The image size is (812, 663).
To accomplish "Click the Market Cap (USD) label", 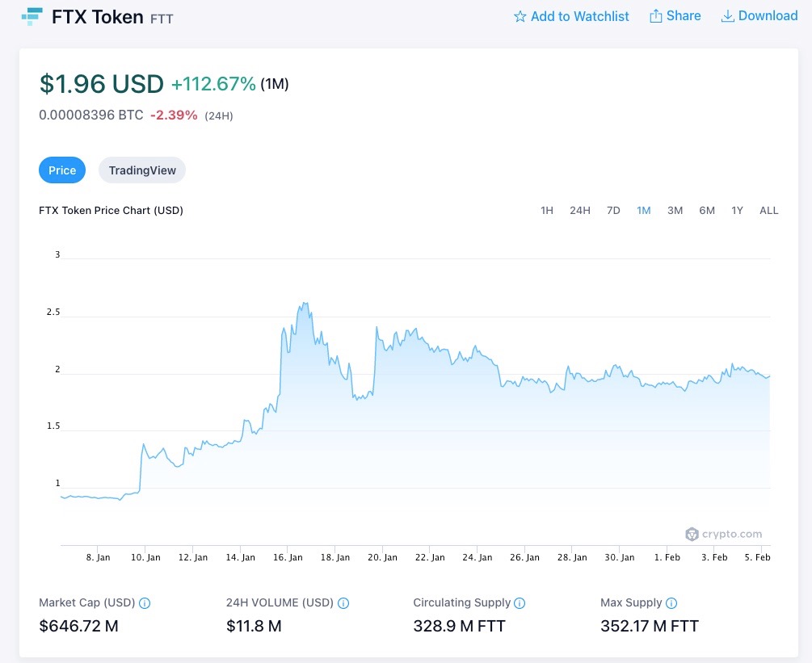I will 87,603.
